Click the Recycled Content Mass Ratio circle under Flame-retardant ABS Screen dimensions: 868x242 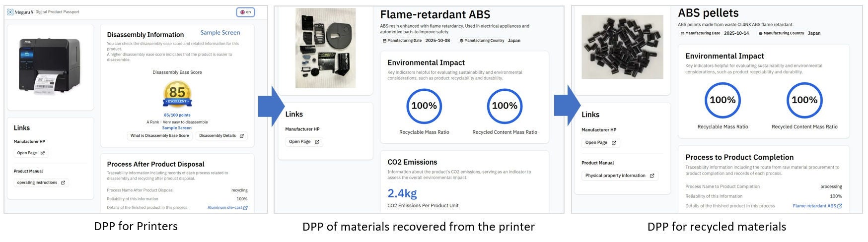coord(505,106)
